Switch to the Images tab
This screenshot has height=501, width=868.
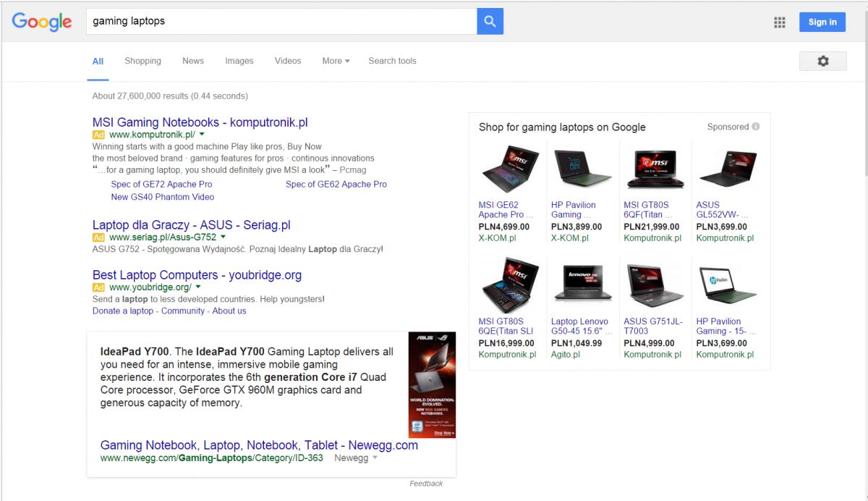(x=239, y=61)
